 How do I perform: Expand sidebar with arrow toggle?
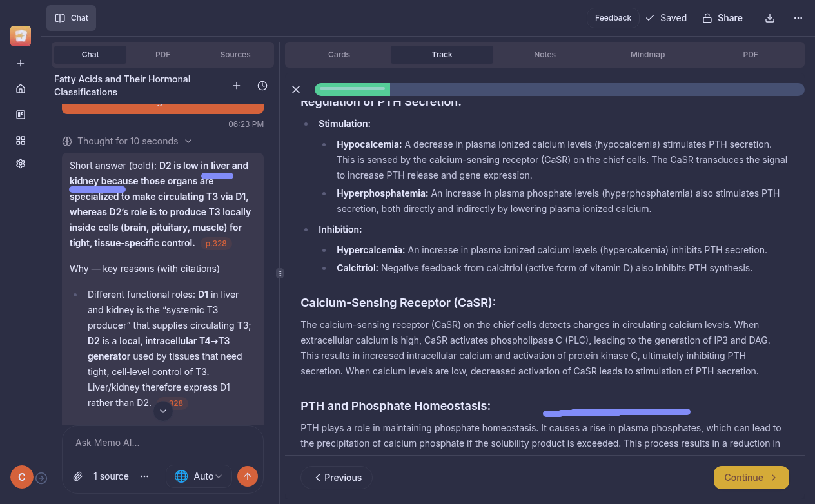click(41, 478)
